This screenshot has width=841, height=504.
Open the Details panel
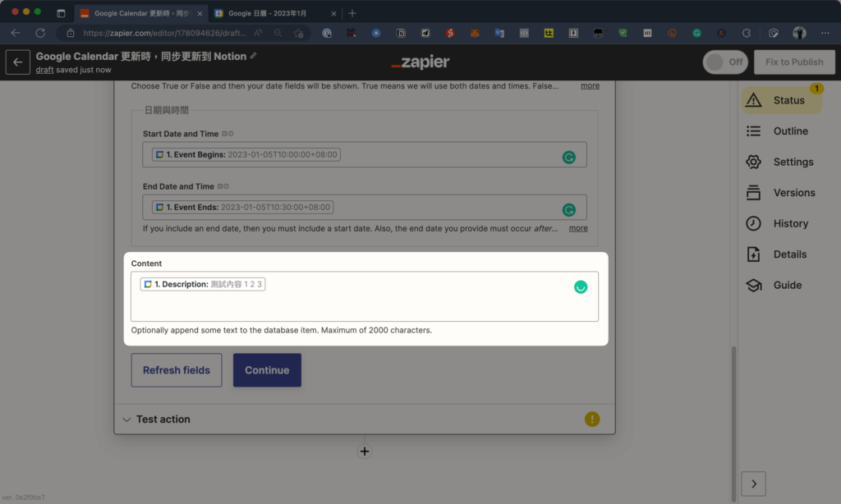click(782, 254)
